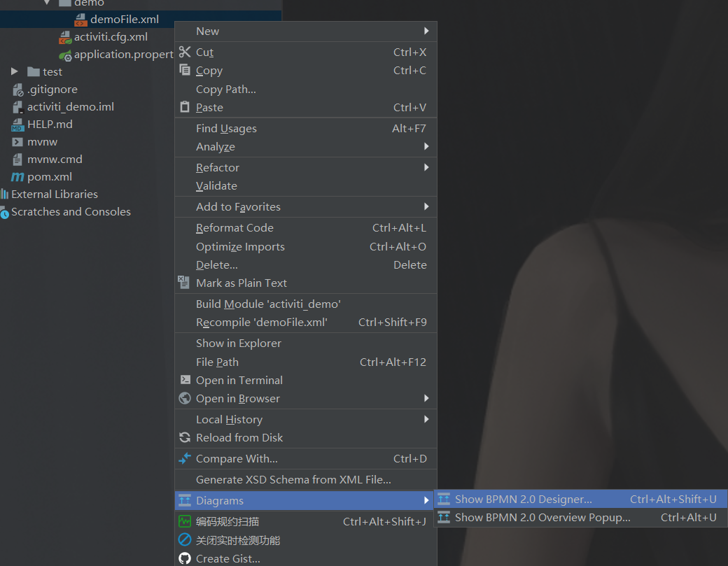Click the Ctrl+Alt+Shift+J shortcut text
728x566 pixels.
pos(384,521)
